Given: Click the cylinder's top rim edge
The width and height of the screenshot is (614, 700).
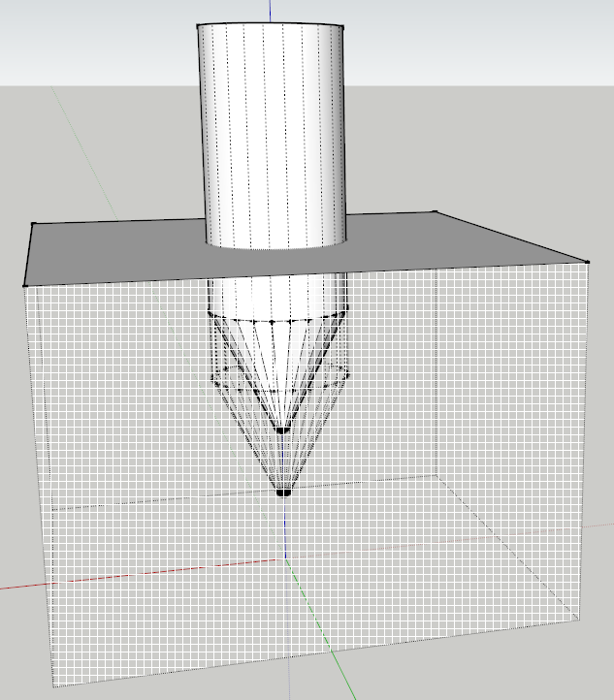Looking at the screenshot, I should [271, 23].
